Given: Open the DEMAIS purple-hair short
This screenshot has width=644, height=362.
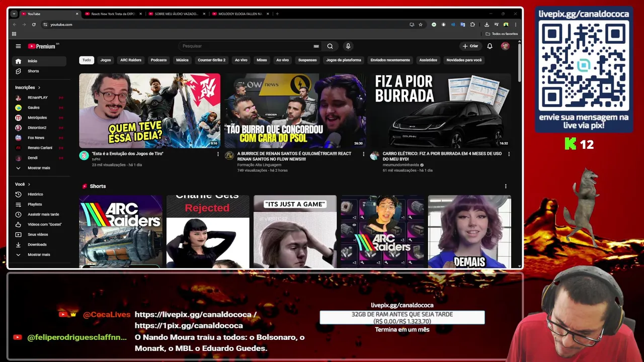Looking at the screenshot, I should (469, 231).
